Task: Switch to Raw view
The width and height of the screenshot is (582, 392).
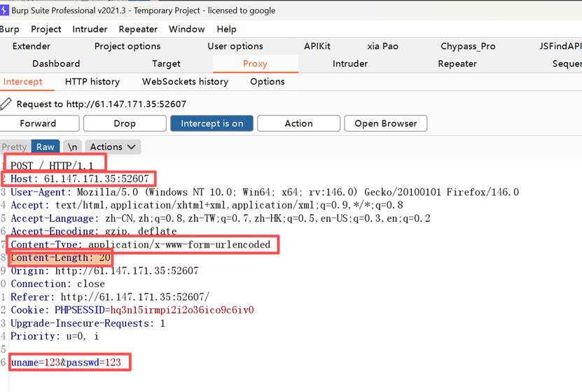Action: (x=46, y=147)
